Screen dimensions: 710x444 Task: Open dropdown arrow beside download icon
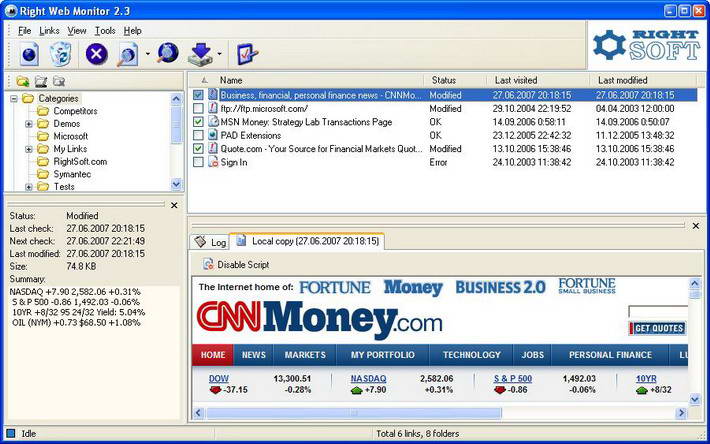(x=220, y=54)
